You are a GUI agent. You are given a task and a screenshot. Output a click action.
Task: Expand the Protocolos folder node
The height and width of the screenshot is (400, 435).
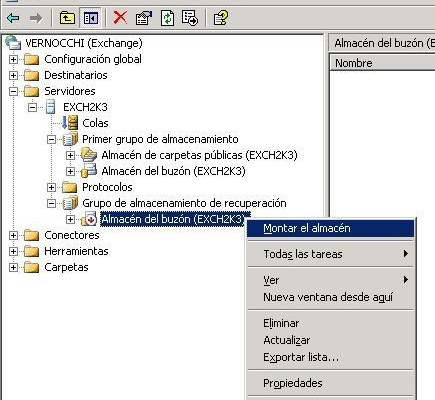51,187
